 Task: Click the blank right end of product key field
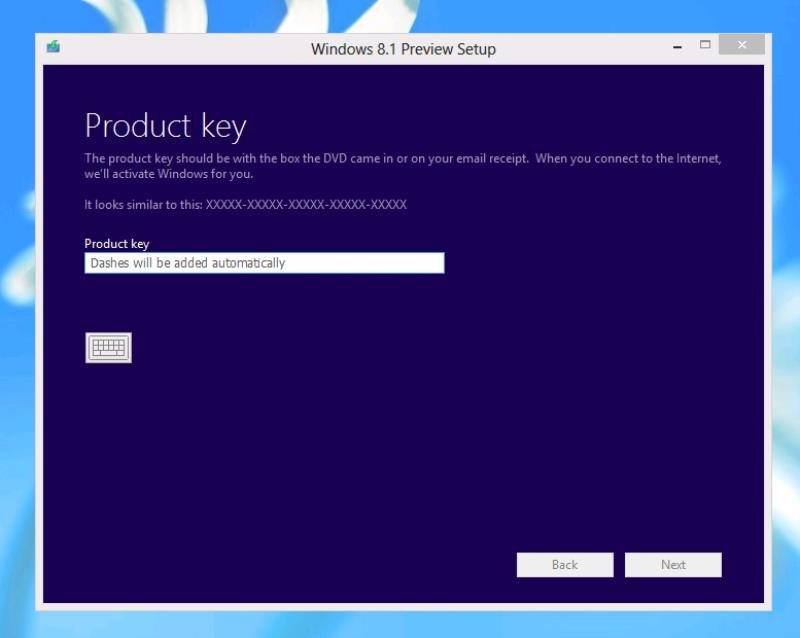pos(400,263)
